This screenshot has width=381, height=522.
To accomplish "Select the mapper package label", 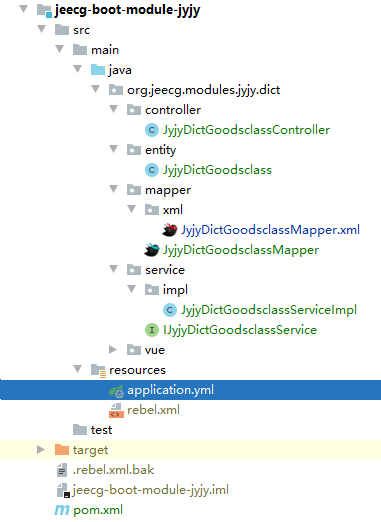I will coord(168,190).
